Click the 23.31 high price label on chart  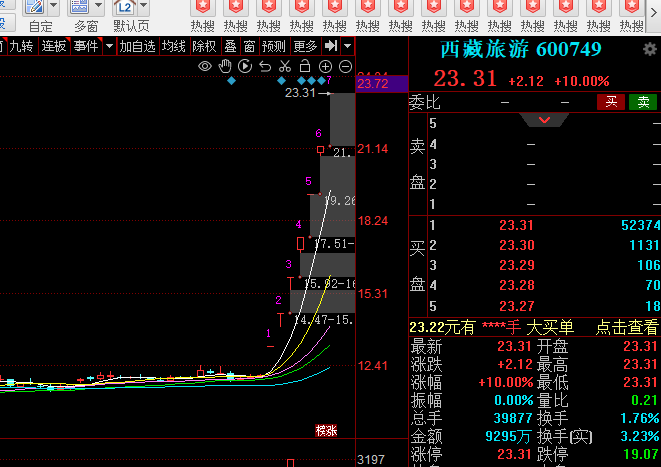pos(300,93)
